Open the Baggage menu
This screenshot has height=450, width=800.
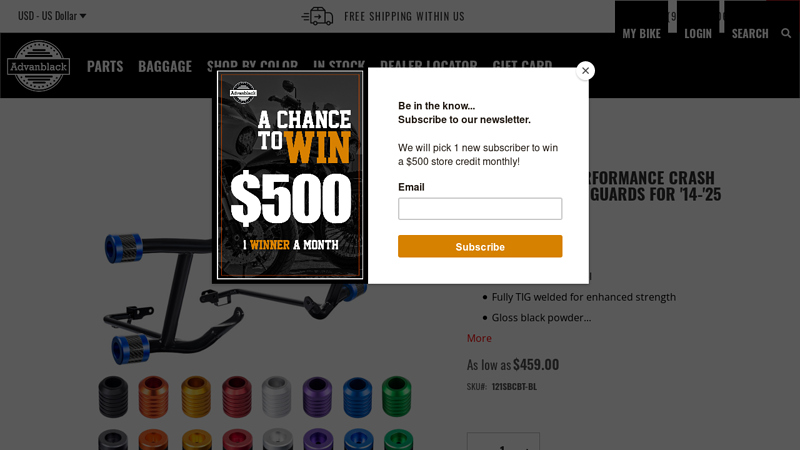165,66
